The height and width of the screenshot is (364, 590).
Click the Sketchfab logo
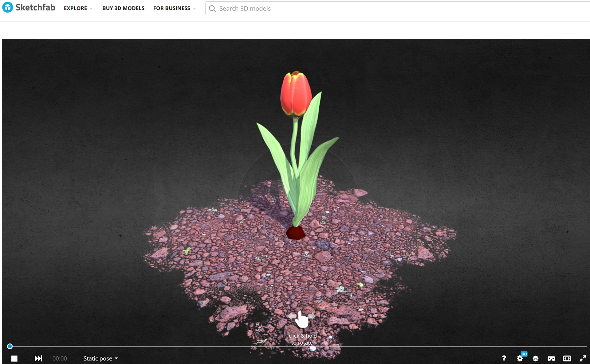click(x=29, y=8)
